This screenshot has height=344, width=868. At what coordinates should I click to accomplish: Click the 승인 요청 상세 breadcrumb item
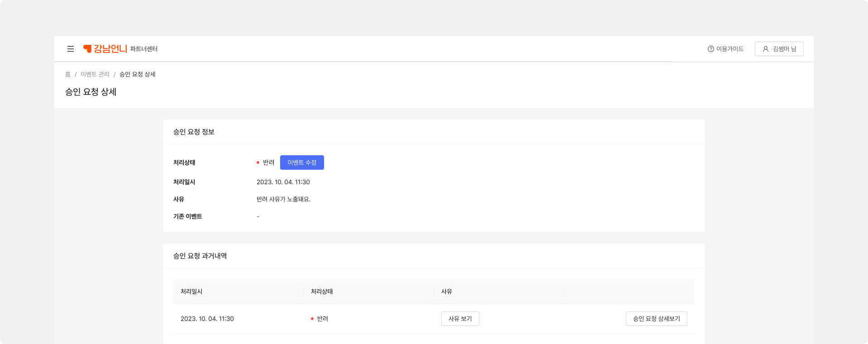(x=138, y=74)
